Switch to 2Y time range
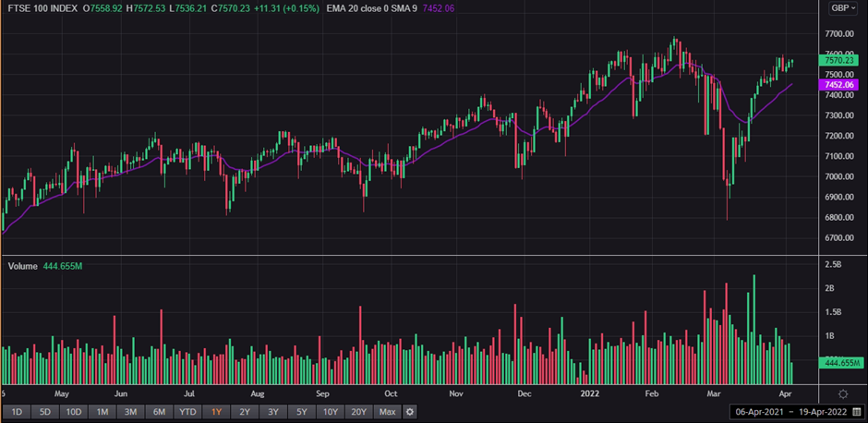This screenshot has height=423, width=868. tap(245, 412)
